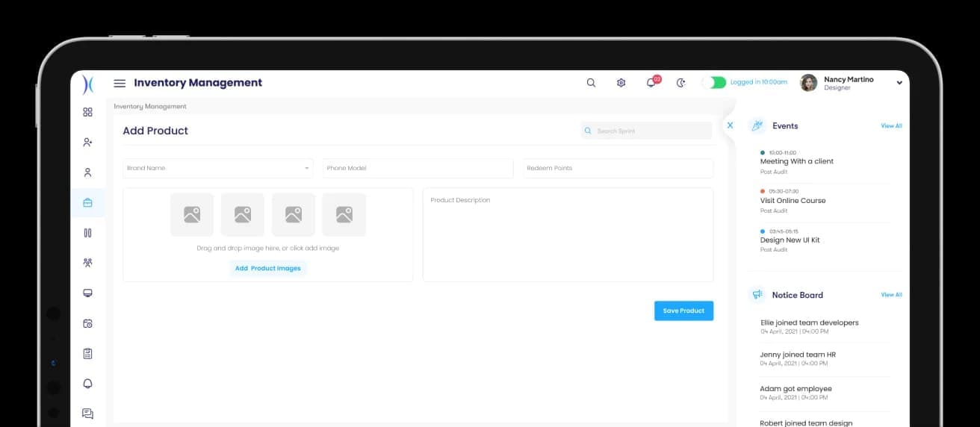Expand the Brand Name dropdown
Viewport: 980px width, 427px height.
click(218, 168)
